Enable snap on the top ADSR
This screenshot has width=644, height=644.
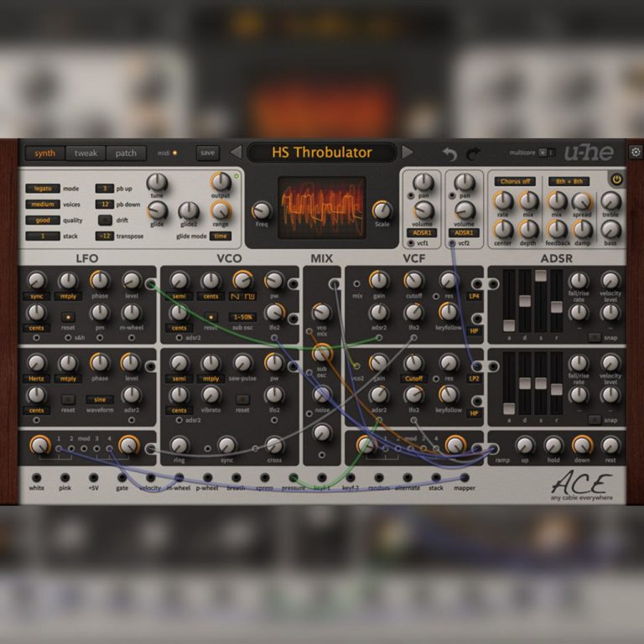(x=595, y=338)
